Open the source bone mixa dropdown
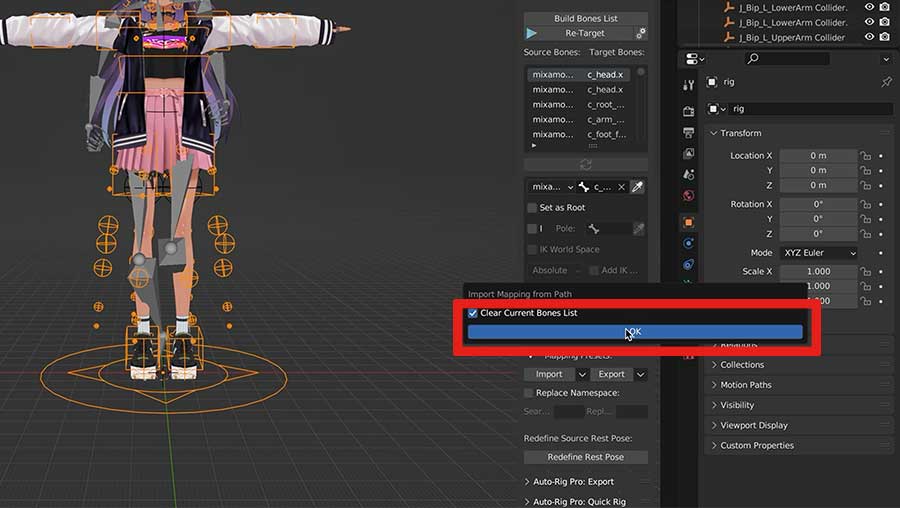The image size is (900, 508). tap(551, 187)
